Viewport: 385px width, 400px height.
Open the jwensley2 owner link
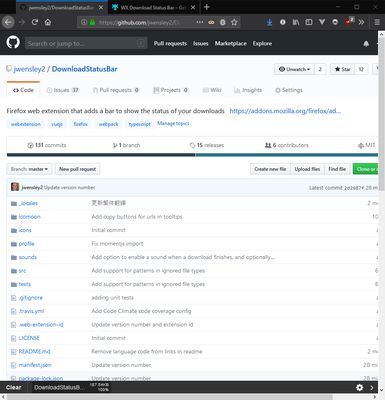coord(29,69)
